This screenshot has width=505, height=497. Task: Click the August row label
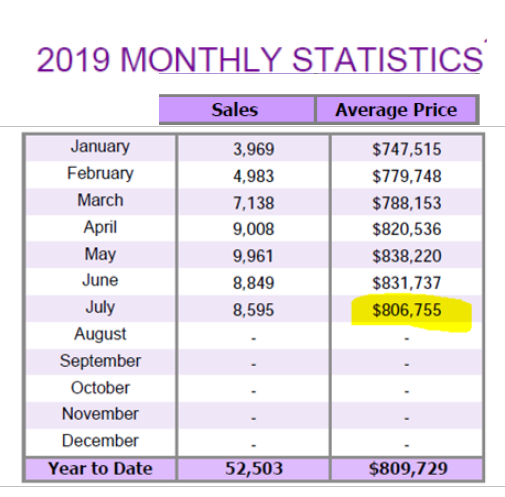[x=100, y=334]
